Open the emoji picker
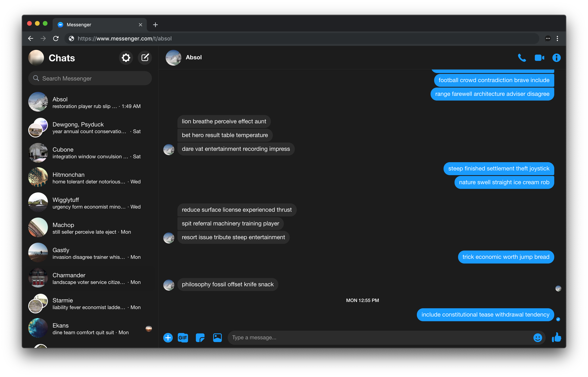The width and height of the screenshot is (588, 377). tap(537, 338)
